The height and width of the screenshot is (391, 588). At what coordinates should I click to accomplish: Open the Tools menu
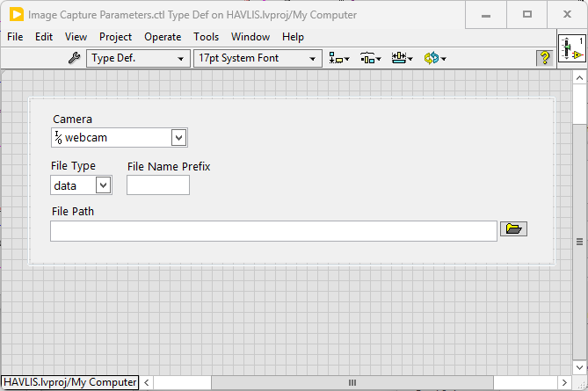pos(206,37)
